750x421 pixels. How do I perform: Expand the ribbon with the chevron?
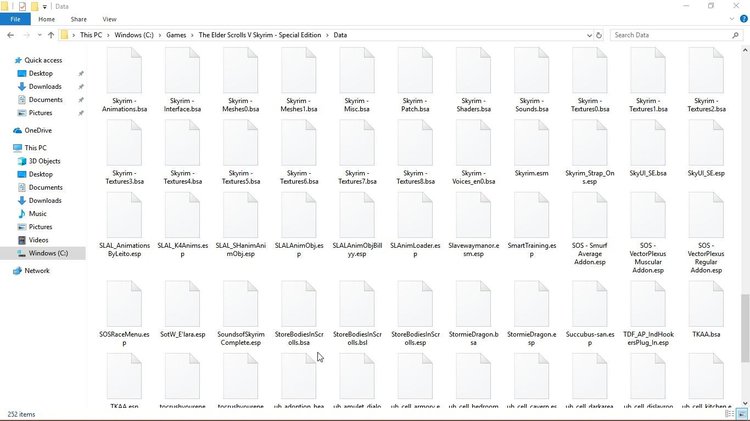pyautogui.click(x=732, y=19)
